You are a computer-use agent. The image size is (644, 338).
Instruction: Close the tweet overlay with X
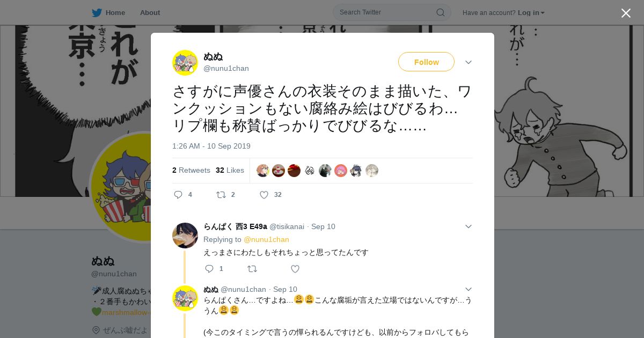626,13
